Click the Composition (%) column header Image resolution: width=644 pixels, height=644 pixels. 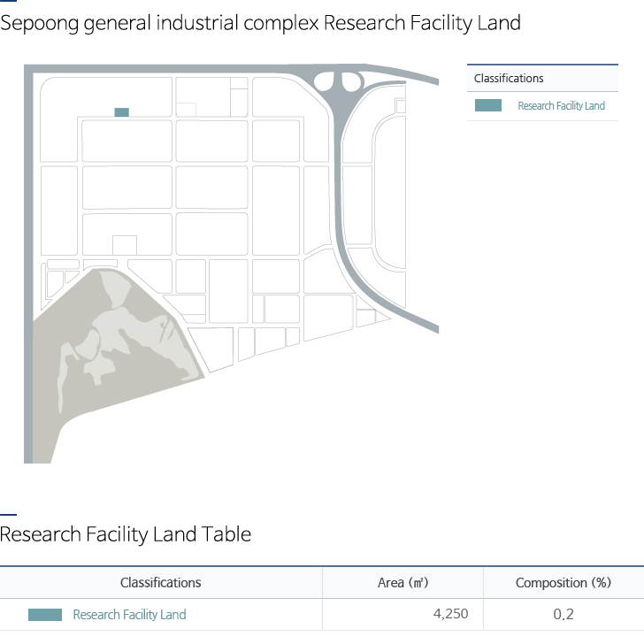[563, 583]
